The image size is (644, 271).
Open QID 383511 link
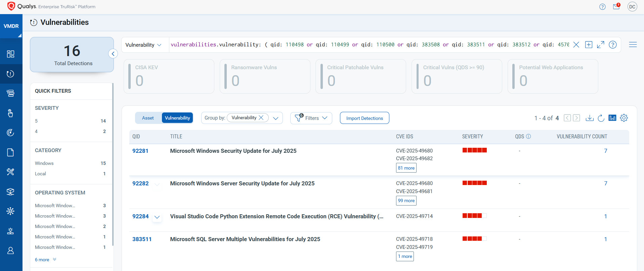[x=142, y=239]
